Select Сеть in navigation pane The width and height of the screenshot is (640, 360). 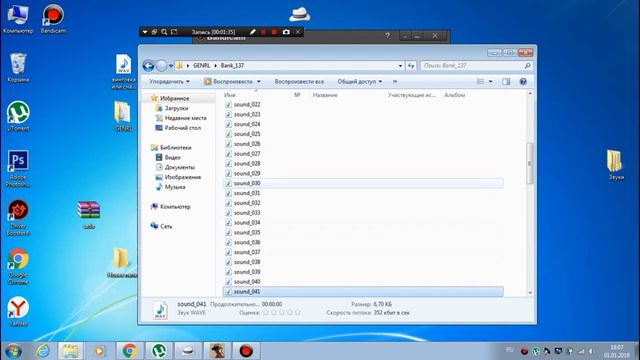tap(166, 226)
